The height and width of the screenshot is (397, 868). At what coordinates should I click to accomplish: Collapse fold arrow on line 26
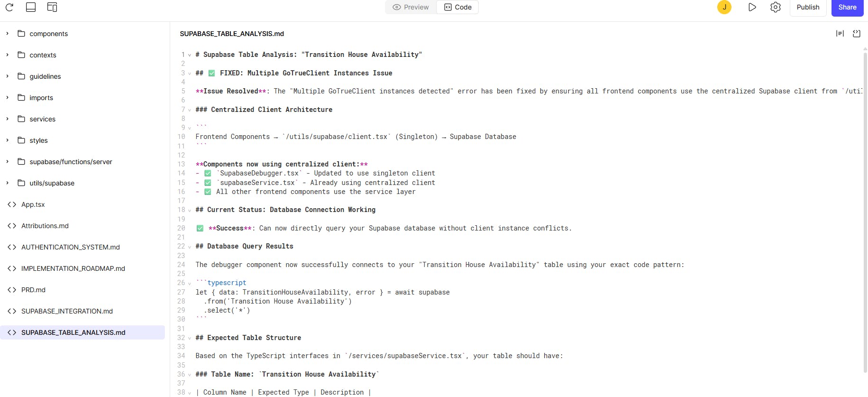[190, 283]
